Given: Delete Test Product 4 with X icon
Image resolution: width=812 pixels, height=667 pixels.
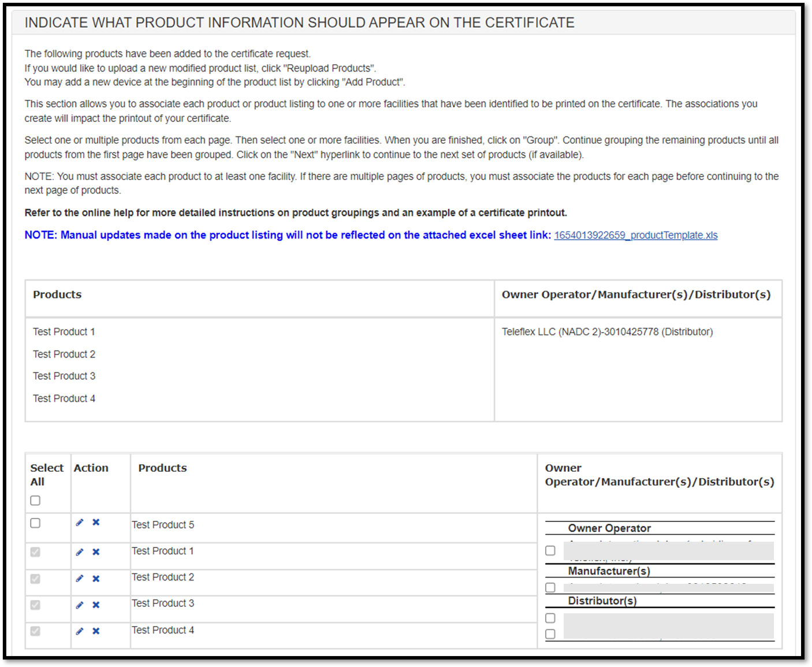Looking at the screenshot, I should click(96, 631).
